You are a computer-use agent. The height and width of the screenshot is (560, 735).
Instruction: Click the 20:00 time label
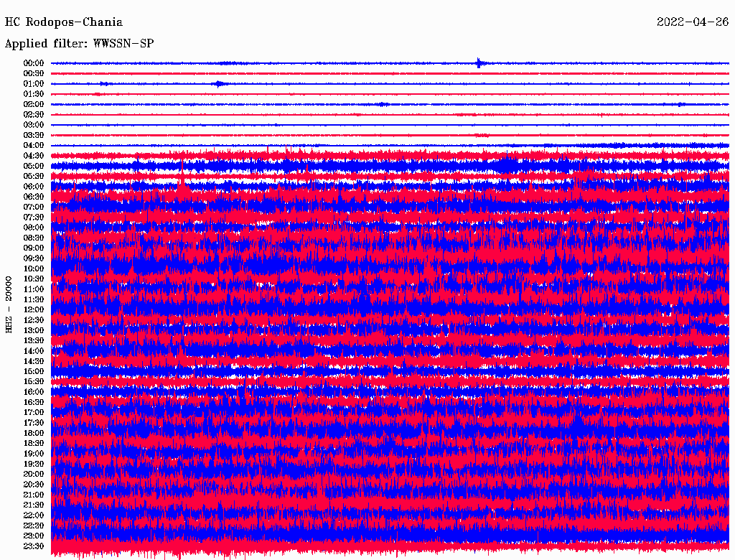coord(34,475)
